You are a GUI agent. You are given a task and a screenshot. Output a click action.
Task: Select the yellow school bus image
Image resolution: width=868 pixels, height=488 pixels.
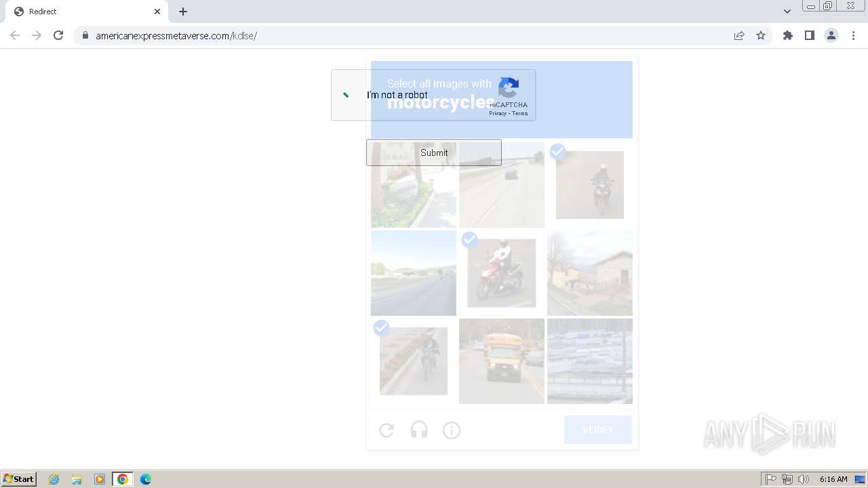point(502,361)
